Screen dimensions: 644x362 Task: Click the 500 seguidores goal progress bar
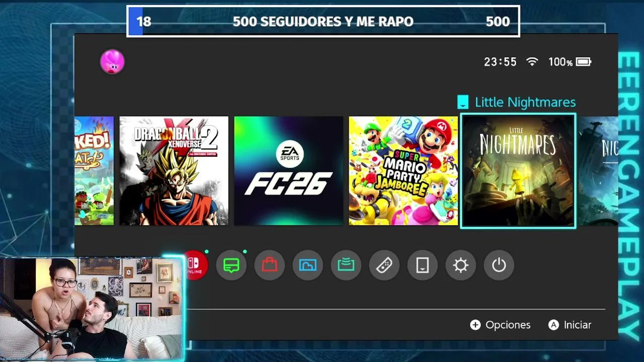[x=323, y=21]
